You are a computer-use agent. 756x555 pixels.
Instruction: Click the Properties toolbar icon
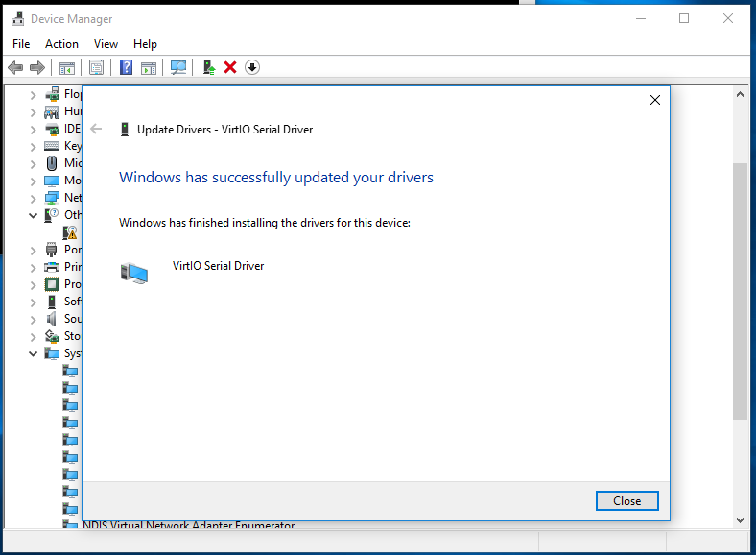pyautogui.click(x=96, y=67)
